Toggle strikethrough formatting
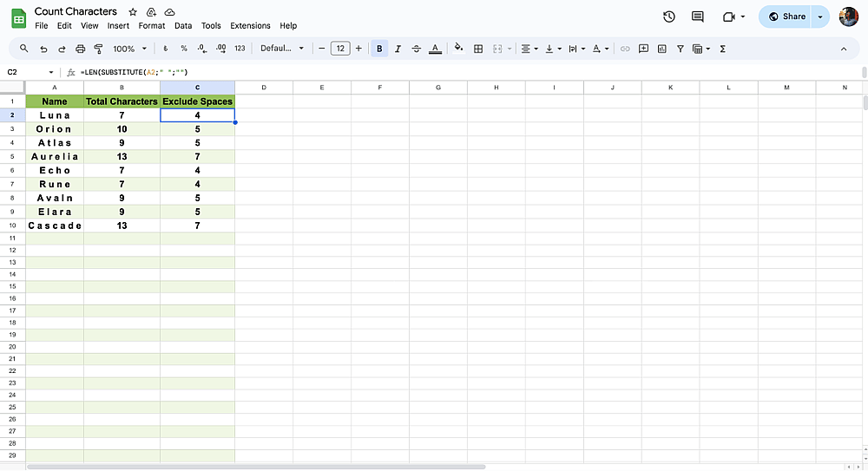The height and width of the screenshot is (471, 868). click(x=417, y=49)
